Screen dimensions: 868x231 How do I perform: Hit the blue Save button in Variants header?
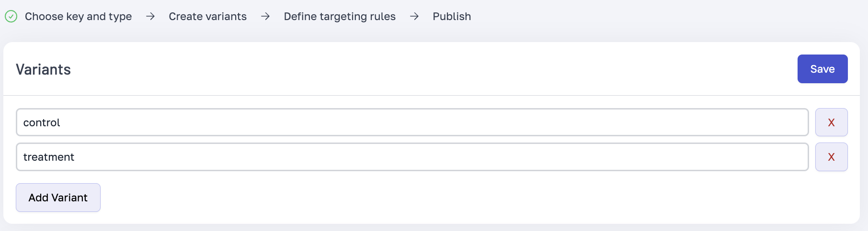(x=822, y=69)
